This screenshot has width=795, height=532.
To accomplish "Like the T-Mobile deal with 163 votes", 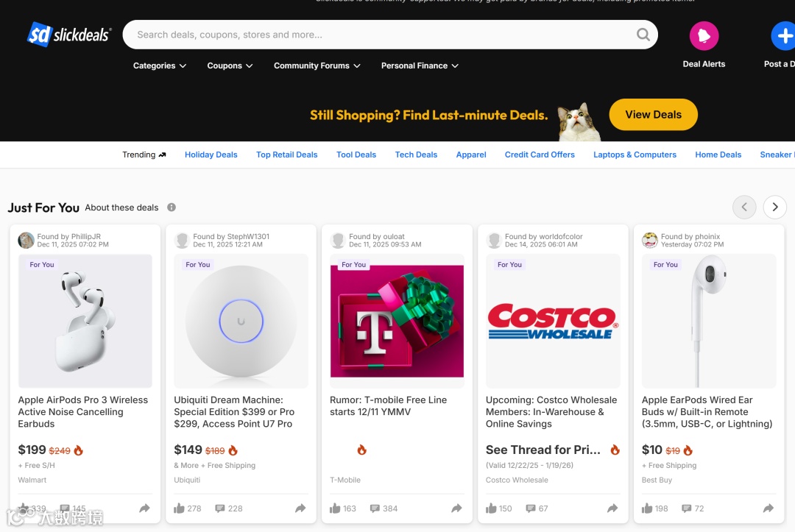I will [x=335, y=508].
